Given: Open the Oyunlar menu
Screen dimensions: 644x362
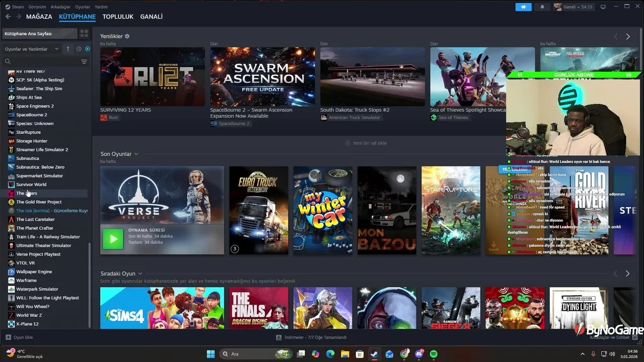Looking at the screenshot, I should point(83,7).
